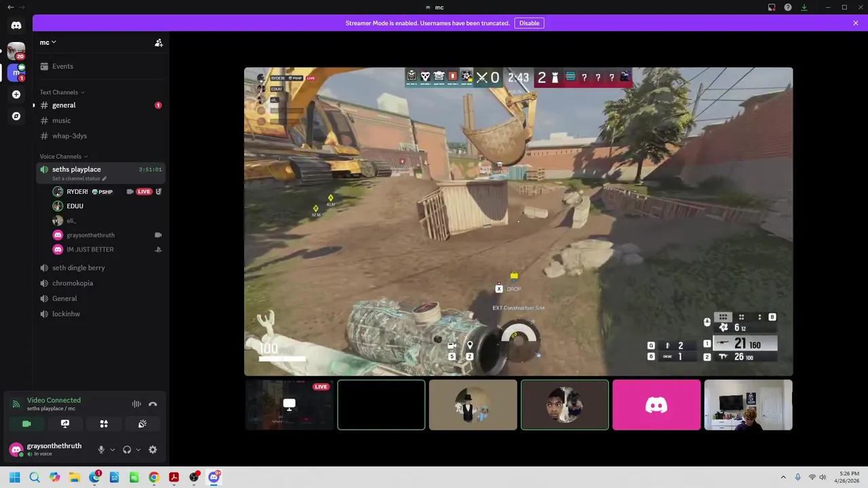The height and width of the screenshot is (488, 868).
Task: Select the mc server icon
Action: (x=16, y=72)
